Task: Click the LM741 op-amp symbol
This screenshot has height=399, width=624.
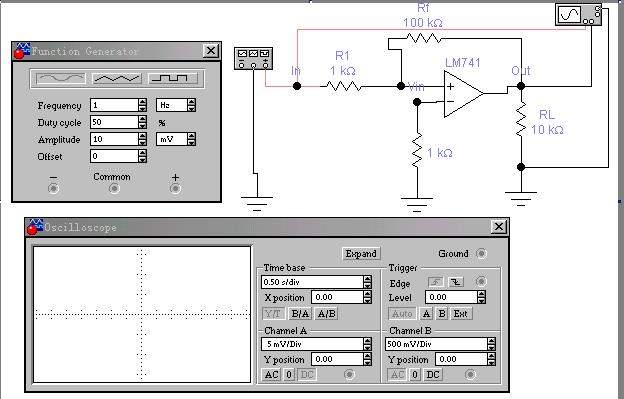Action: point(463,94)
